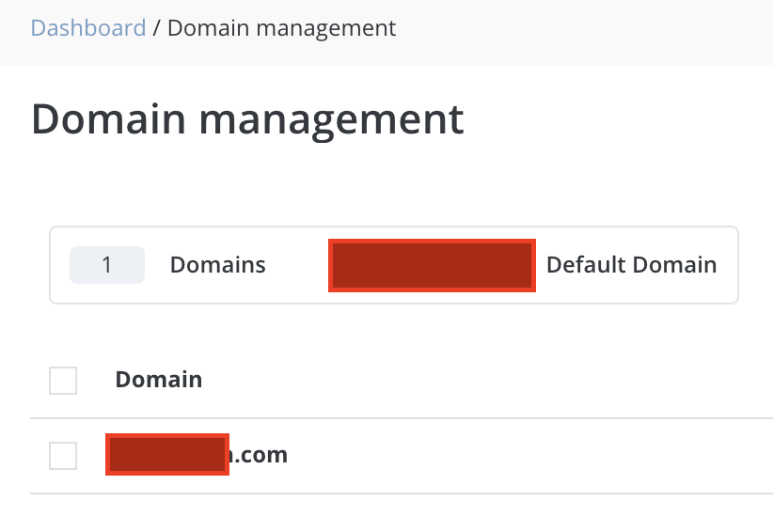Tick the select-all checkbox in table header
This screenshot has height=532, width=773.
63,381
